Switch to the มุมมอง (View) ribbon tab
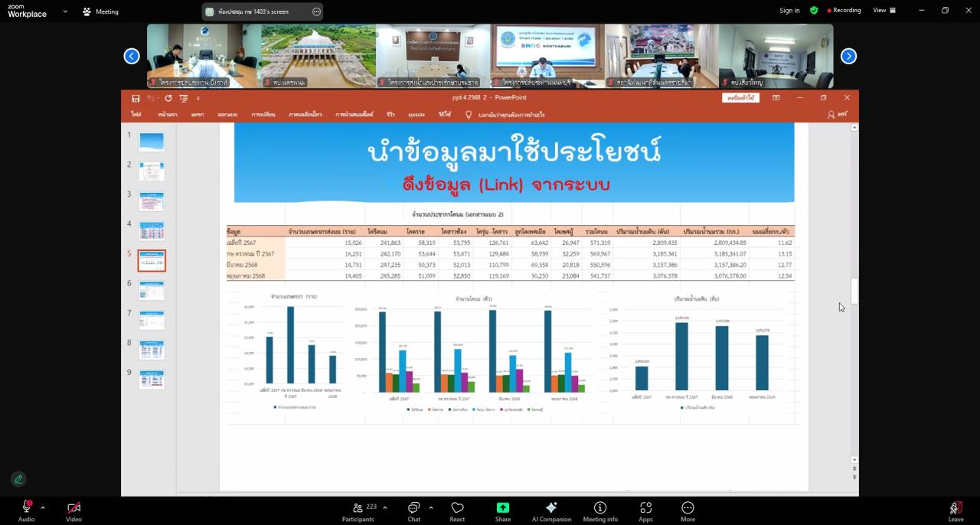The height and width of the screenshot is (525, 980). tap(416, 113)
